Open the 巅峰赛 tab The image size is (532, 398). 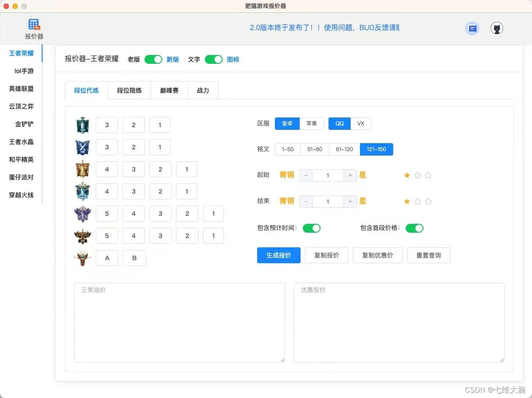coord(169,90)
